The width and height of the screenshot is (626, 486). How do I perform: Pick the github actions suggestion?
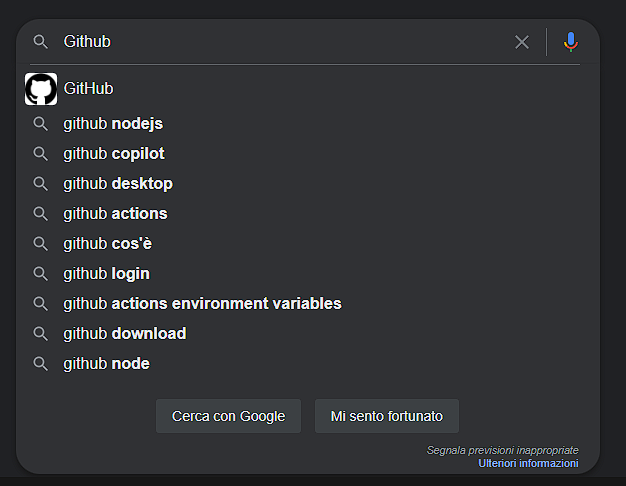click(307, 214)
